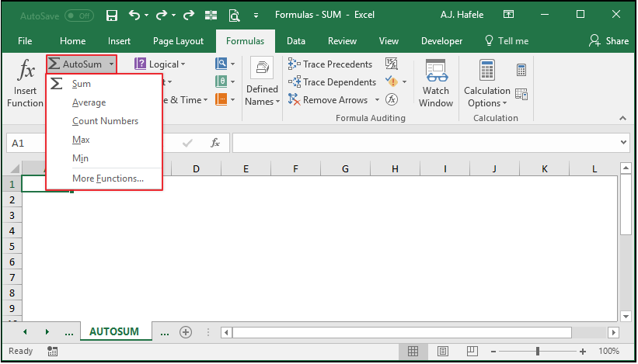Switch to Page Break Preview
Image resolution: width=638 pixels, height=364 pixels.
tap(472, 351)
